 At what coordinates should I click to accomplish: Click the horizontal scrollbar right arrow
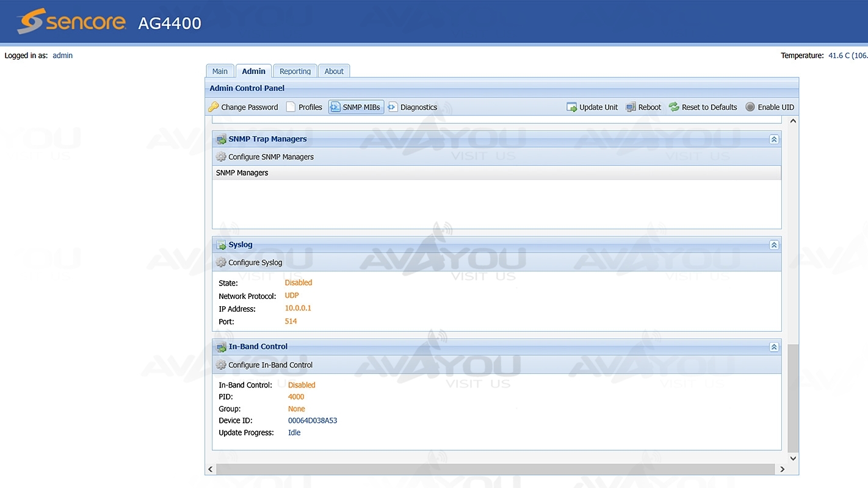pos(783,469)
